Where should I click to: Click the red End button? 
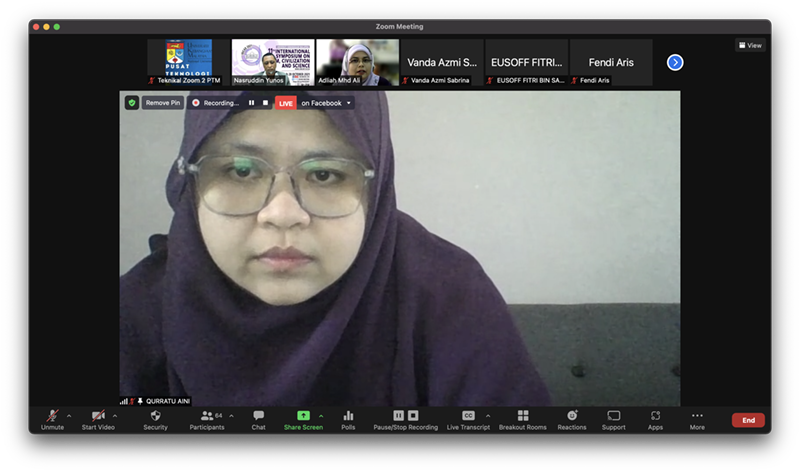click(748, 420)
